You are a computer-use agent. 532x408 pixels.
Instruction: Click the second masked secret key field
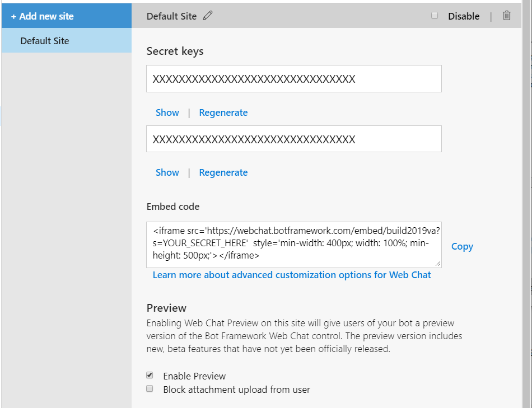tap(294, 139)
